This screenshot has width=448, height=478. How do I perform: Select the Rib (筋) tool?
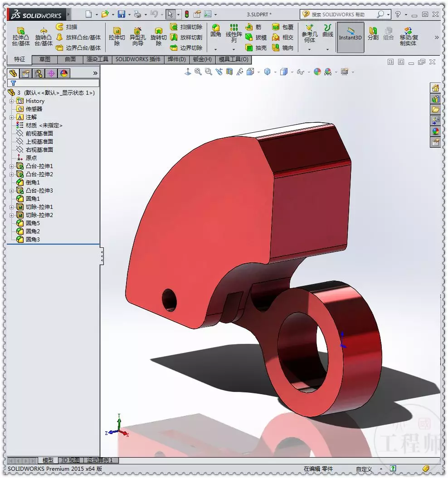click(x=253, y=27)
